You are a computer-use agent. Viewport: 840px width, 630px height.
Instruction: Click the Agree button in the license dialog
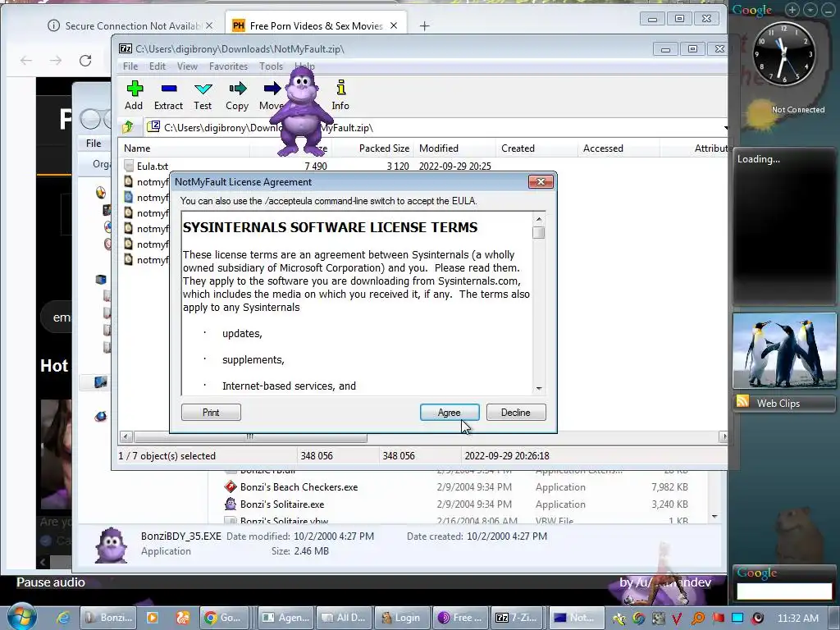450,412
